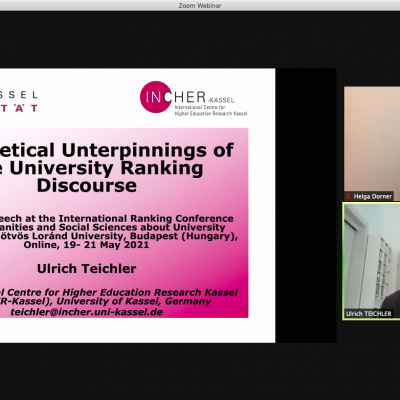Viewport: 400px width, 400px height.
Task: Click the INCHER-Kassel logo on the slide
Action: pos(193,98)
